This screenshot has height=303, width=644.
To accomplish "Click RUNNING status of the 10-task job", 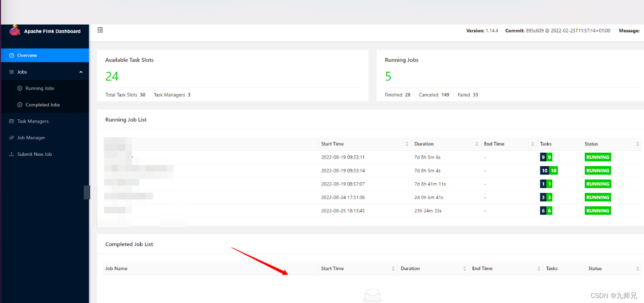I will (x=598, y=171).
